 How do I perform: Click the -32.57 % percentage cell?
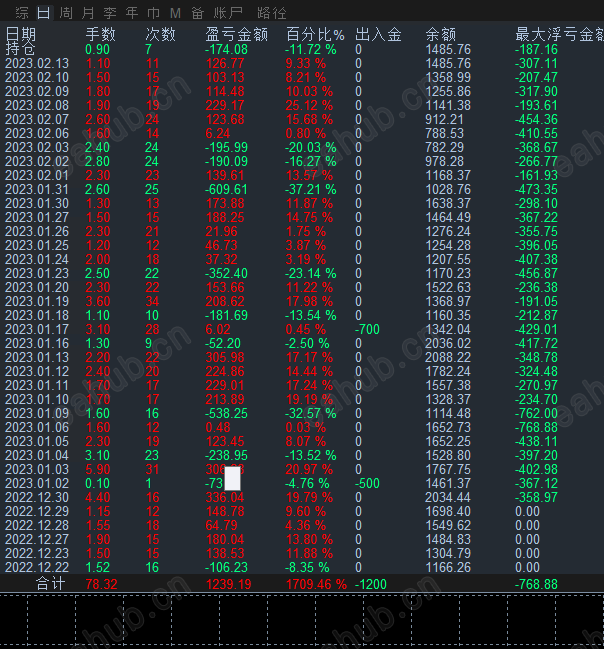(311, 413)
